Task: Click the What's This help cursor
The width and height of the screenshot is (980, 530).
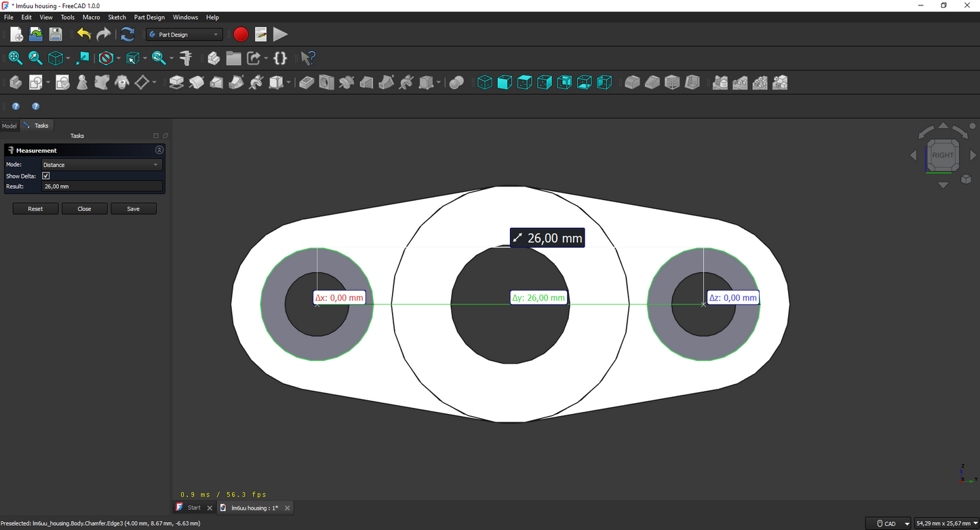Action: pos(308,58)
